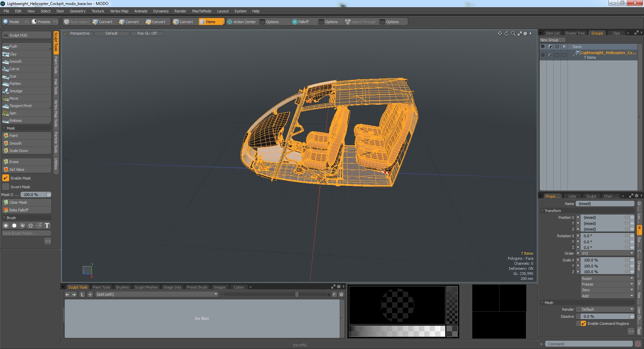The width and height of the screenshot is (644, 349).
Task: Toggle Action Center Options checkbox
Action: click(x=263, y=22)
